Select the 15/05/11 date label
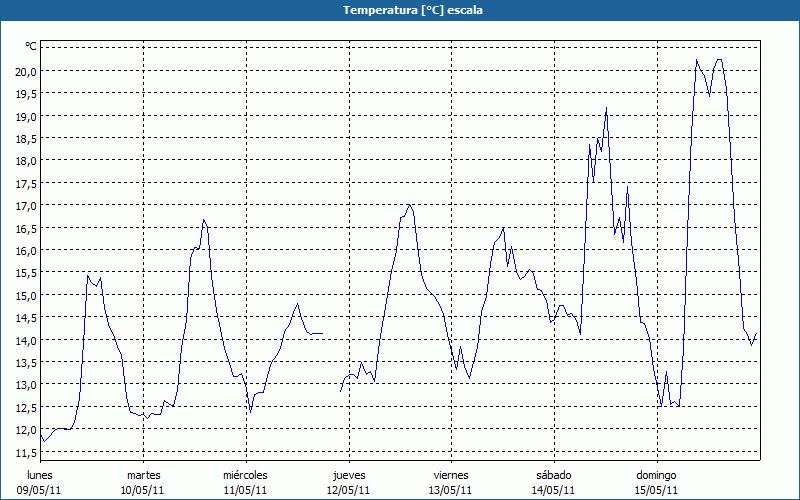Screen dimensions: 800x500 click(656, 490)
